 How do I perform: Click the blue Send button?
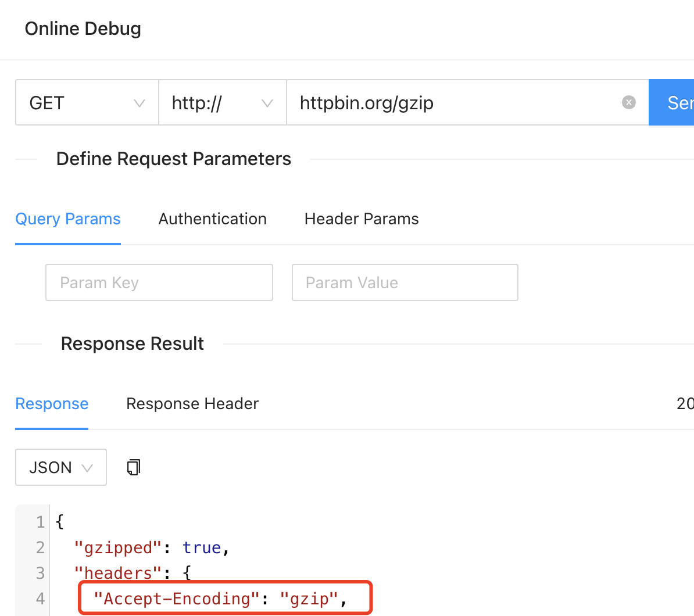671,103
